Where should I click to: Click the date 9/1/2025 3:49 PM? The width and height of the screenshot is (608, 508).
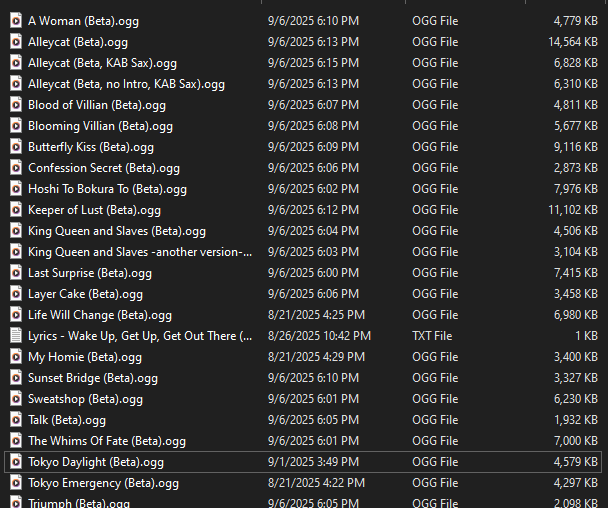point(313,461)
